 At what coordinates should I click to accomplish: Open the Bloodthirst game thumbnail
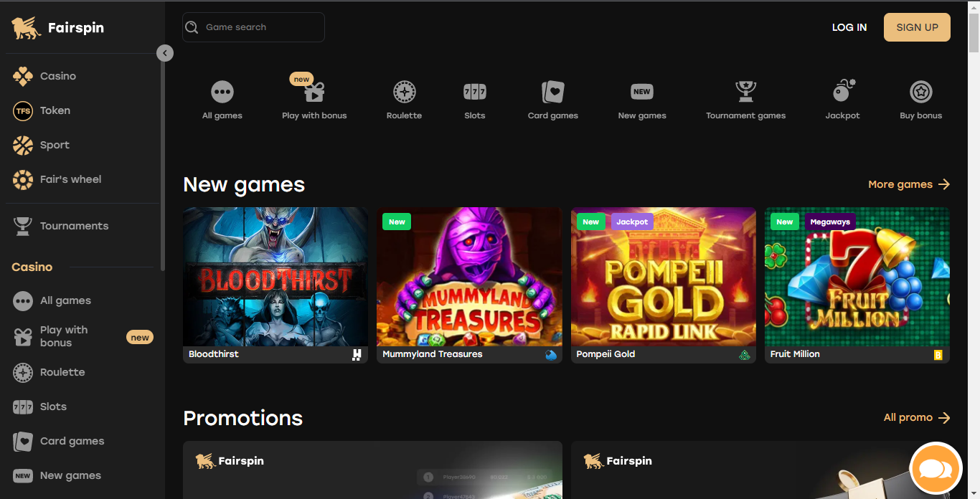coord(275,277)
